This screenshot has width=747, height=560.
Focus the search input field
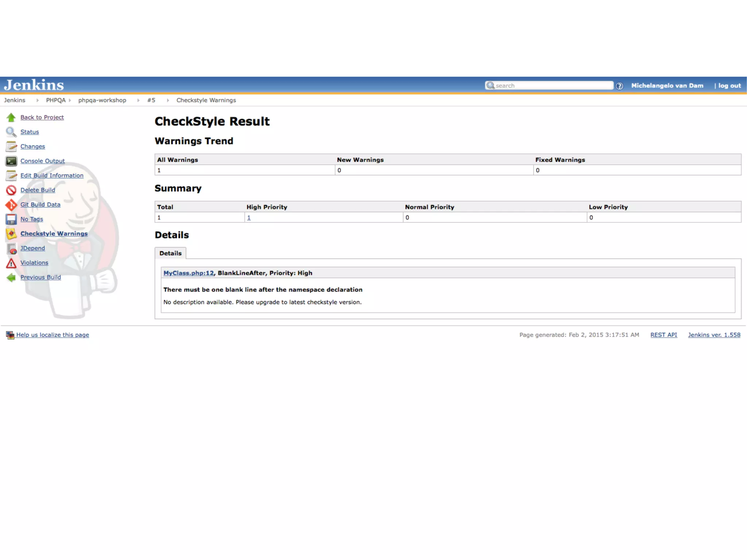[549, 86]
